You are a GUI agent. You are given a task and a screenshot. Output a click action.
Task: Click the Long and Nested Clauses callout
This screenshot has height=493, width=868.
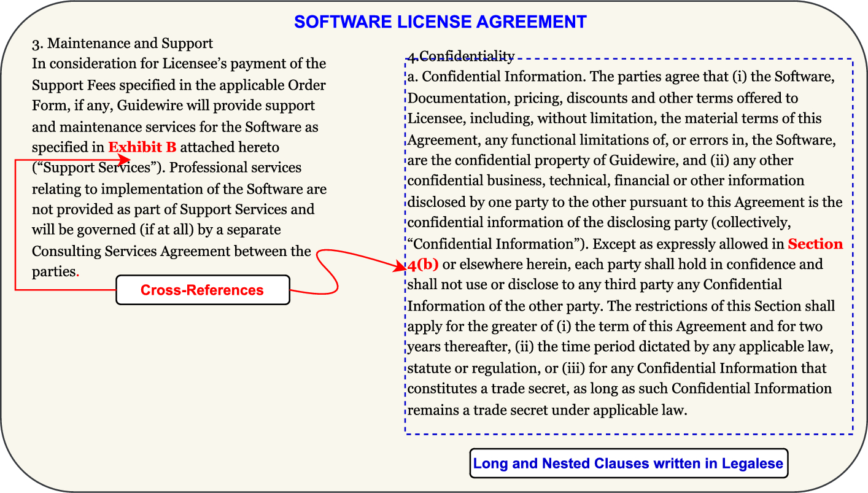point(629,464)
